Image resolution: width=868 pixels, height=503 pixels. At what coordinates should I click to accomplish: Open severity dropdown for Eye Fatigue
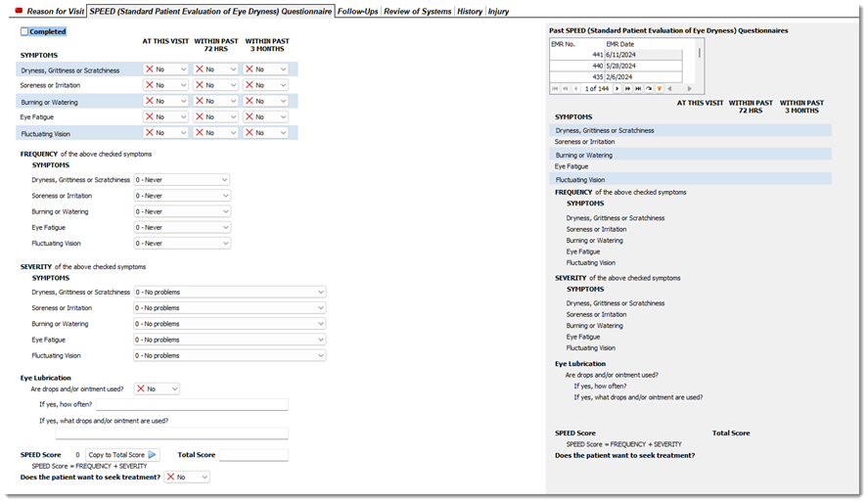[x=230, y=340]
